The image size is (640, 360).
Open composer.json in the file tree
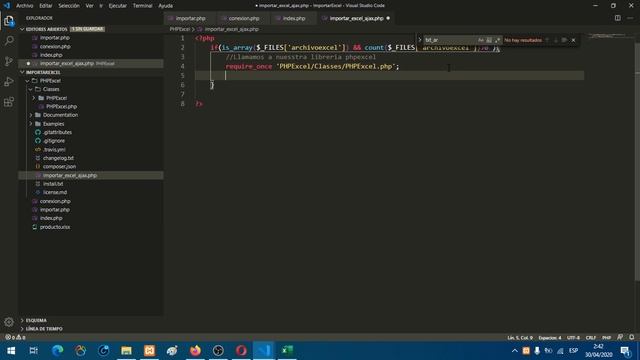59,167
